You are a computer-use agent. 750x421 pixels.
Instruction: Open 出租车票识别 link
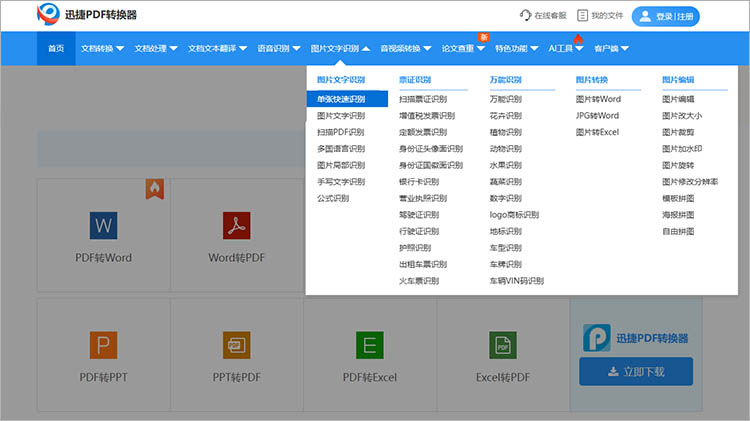(x=423, y=264)
